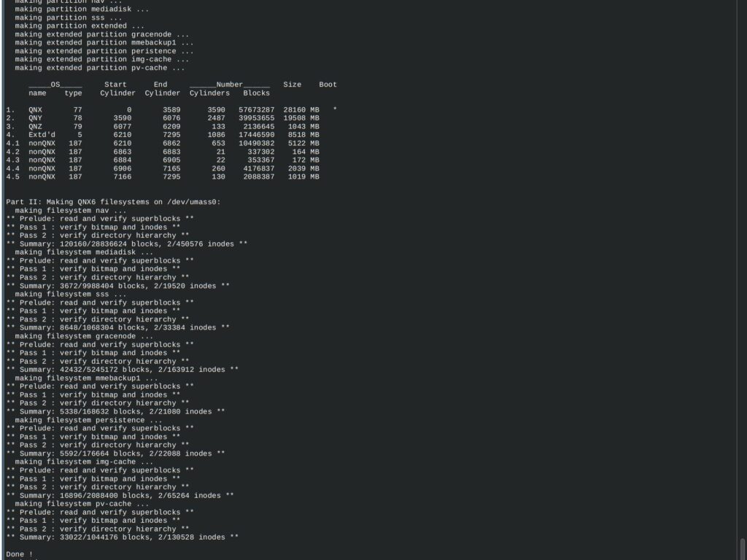Click the 'Extd'd' partition name in row 4
Image resolution: width=747 pixels, height=560 pixels.
click(42, 135)
